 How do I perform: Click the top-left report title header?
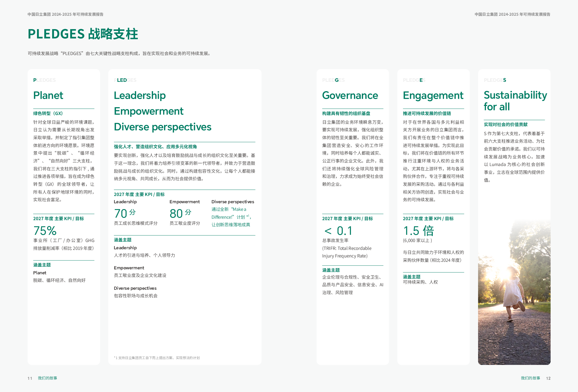point(66,14)
